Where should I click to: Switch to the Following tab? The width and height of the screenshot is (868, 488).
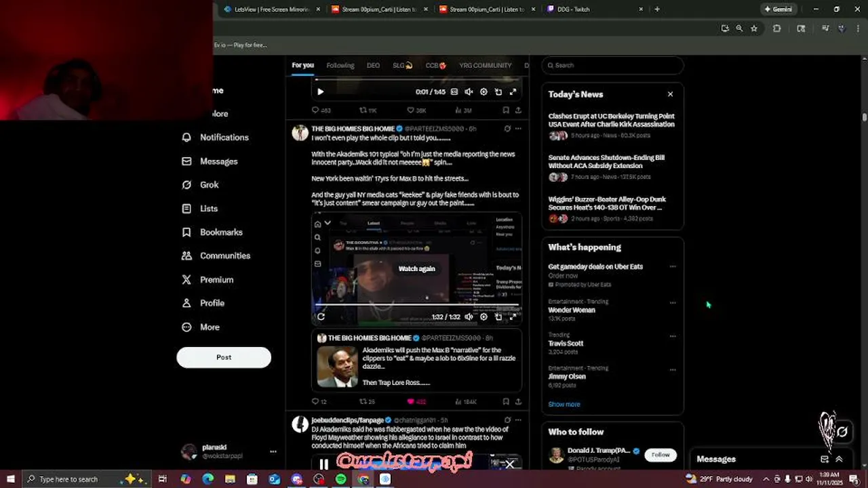340,65
